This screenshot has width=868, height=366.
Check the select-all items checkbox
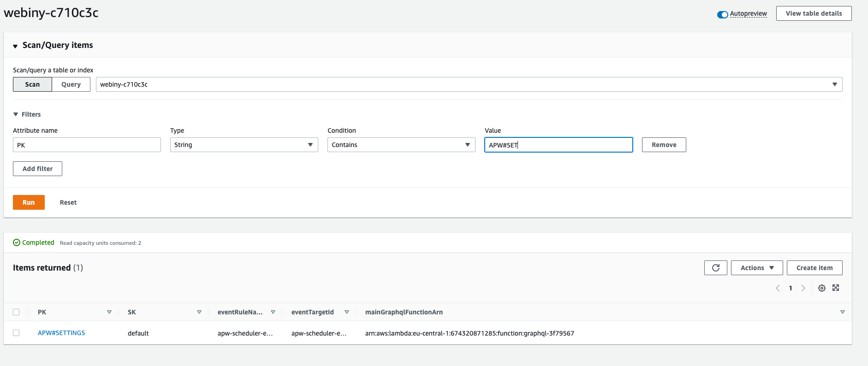(x=16, y=312)
